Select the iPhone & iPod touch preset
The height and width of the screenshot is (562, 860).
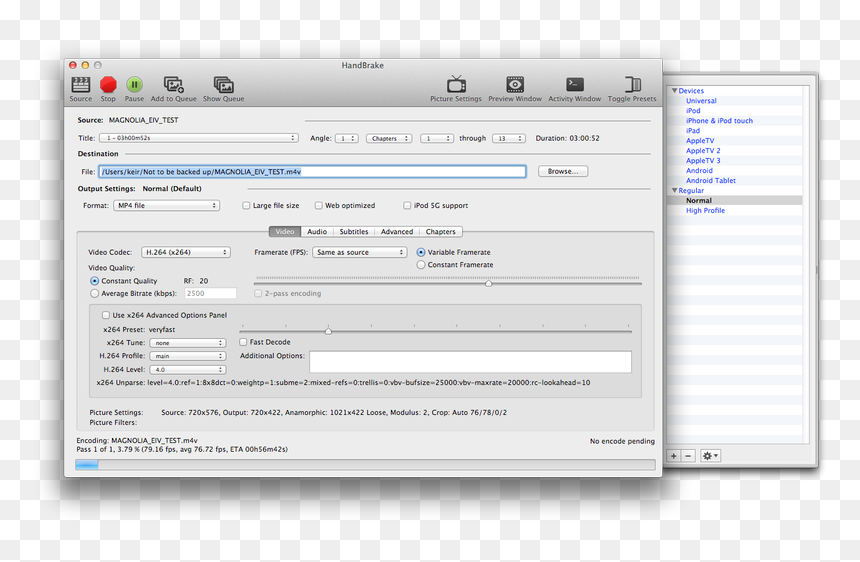719,121
